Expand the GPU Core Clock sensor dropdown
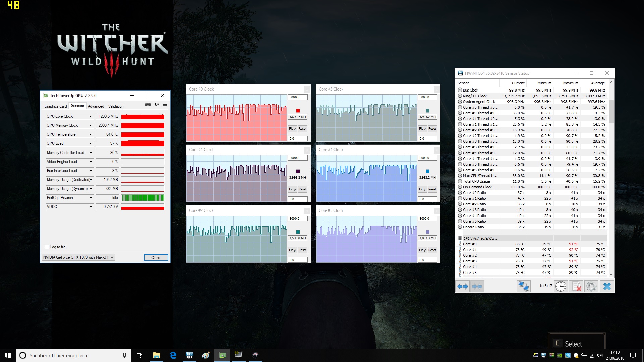The image size is (644, 362). point(91,116)
